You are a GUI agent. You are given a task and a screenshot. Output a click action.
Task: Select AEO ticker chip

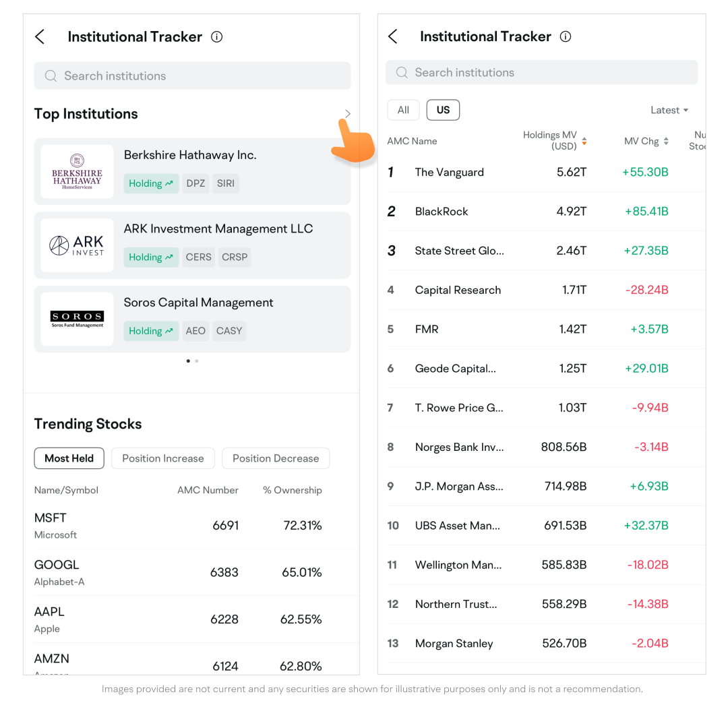pos(195,331)
